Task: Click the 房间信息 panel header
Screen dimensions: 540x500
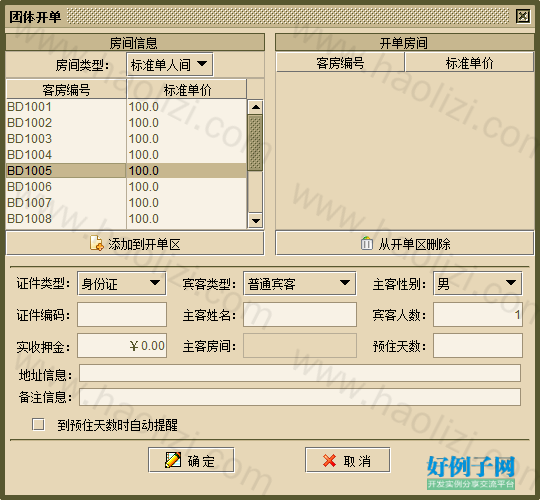Action: [x=135, y=42]
